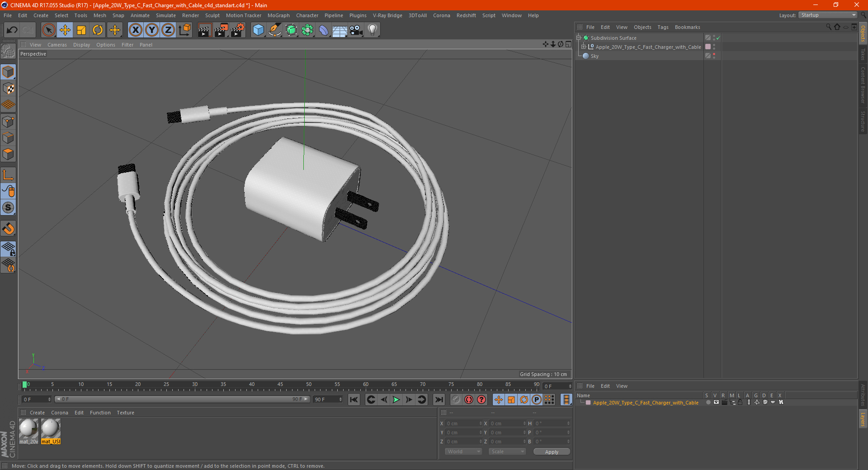Switch to Texture mode
The image size is (868, 470).
(8, 89)
